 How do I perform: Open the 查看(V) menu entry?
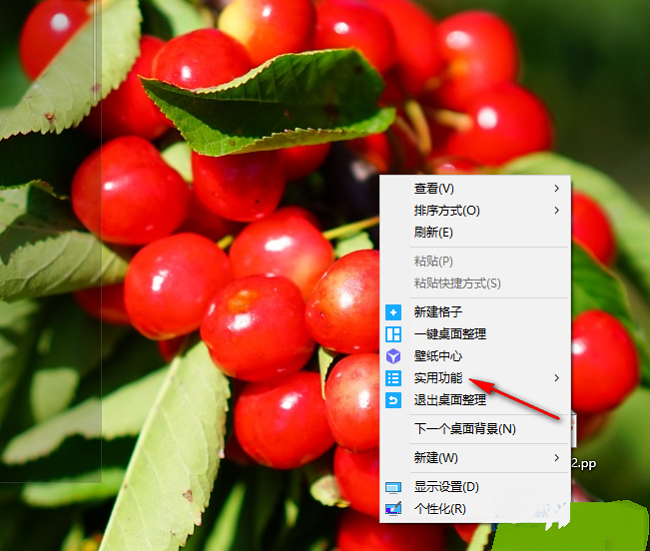point(475,189)
